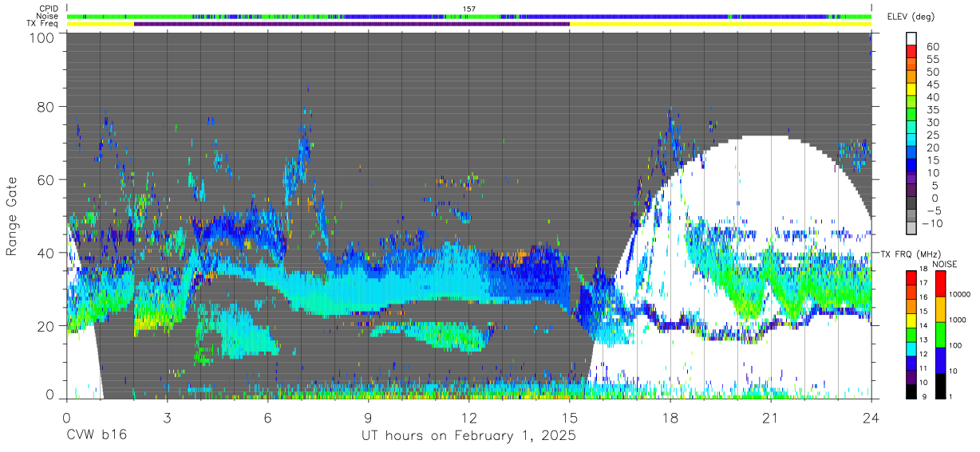
Task: Click the 100 tick on Range Gate axis
Action: pos(41,38)
